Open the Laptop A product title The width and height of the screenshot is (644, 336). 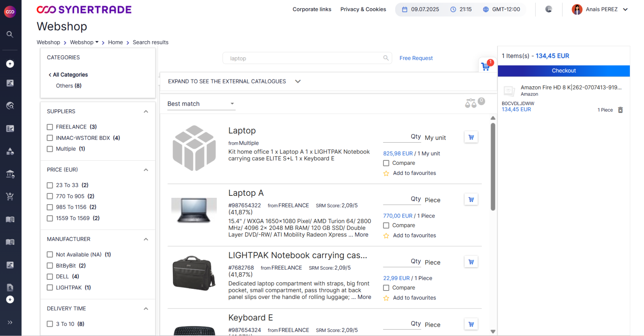point(246,193)
